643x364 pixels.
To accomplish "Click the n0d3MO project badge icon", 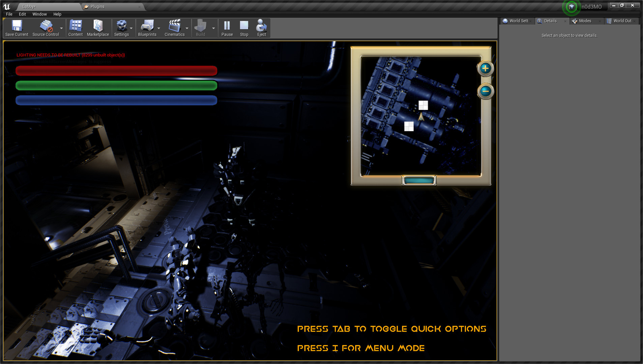I will [571, 7].
